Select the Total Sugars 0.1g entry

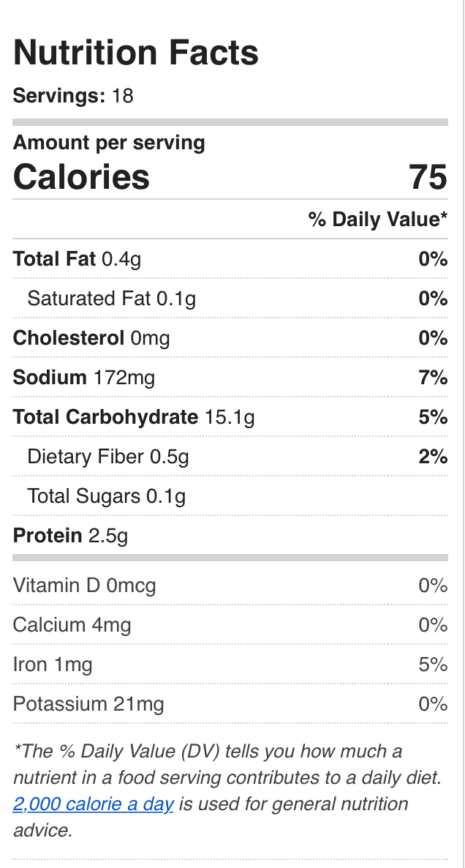point(106,496)
